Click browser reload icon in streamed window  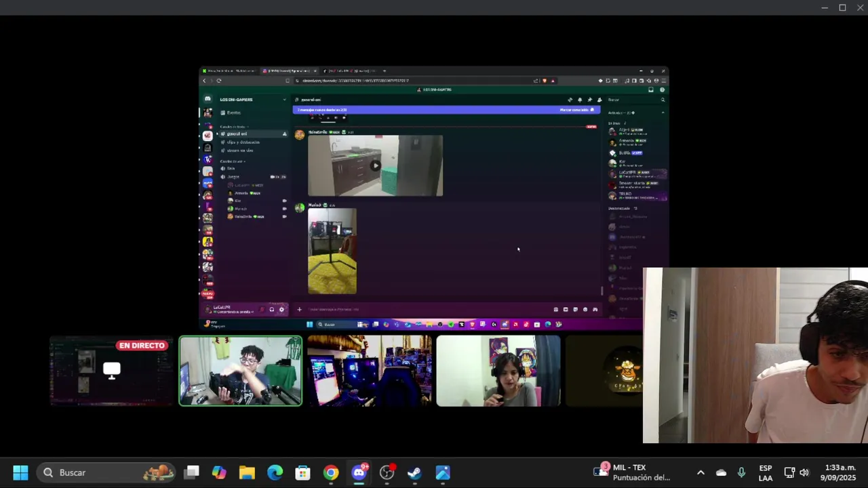(218, 81)
